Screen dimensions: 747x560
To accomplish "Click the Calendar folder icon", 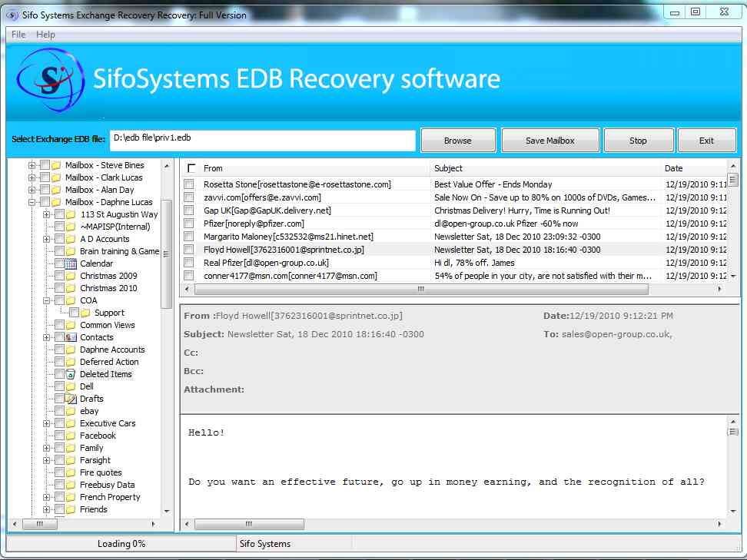I will [x=71, y=263].
